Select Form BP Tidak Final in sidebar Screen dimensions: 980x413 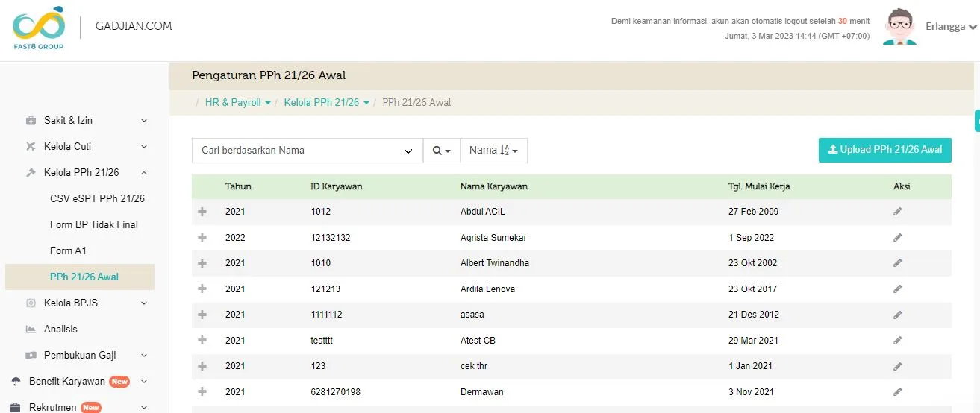point(94,224)
